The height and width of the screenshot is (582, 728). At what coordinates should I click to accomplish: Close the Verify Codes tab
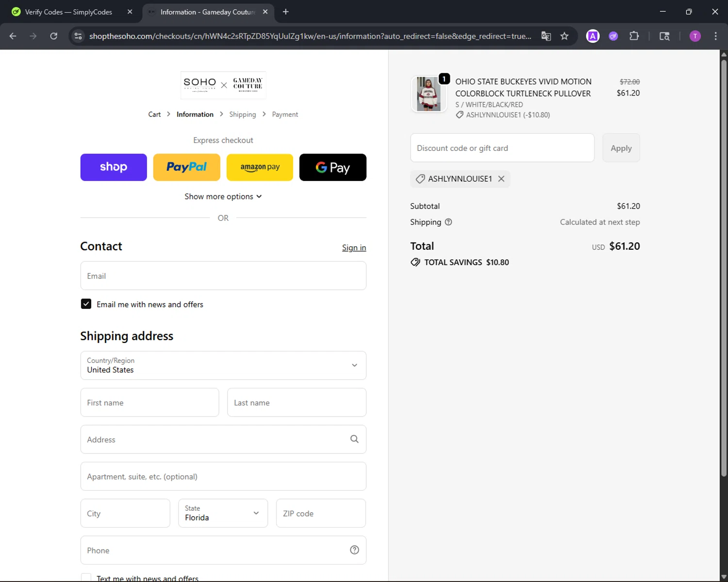click(x=130, y=12)
